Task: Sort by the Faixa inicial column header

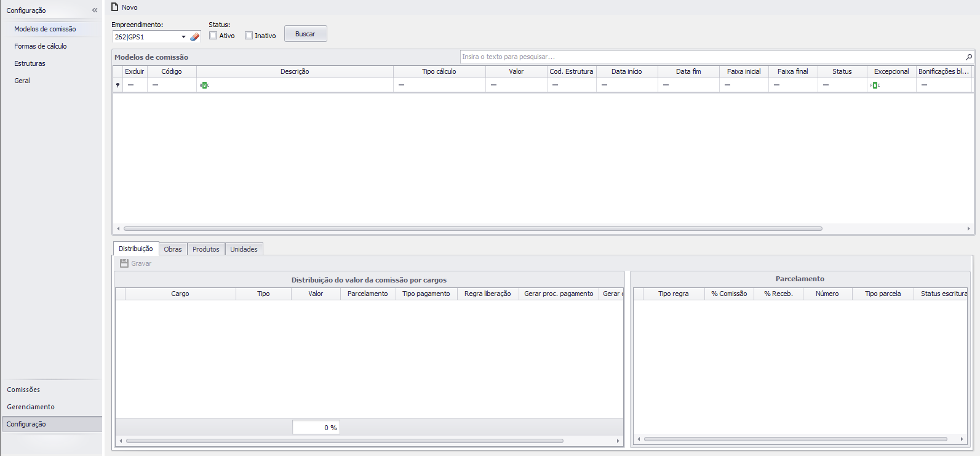Action: (x=744, y=71)
